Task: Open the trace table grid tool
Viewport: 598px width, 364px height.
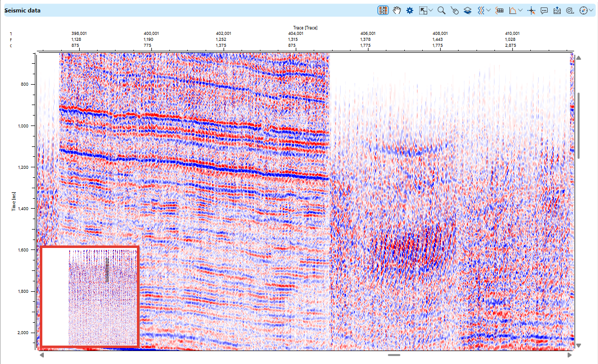Action: (500, 10)
